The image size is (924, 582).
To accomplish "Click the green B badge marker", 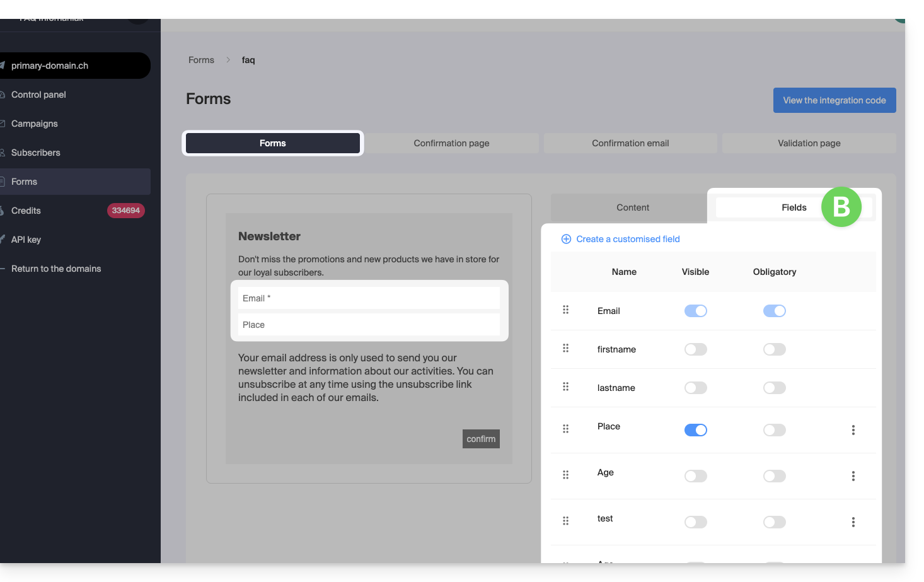I will pyautogui.click(x=841, y=207).
